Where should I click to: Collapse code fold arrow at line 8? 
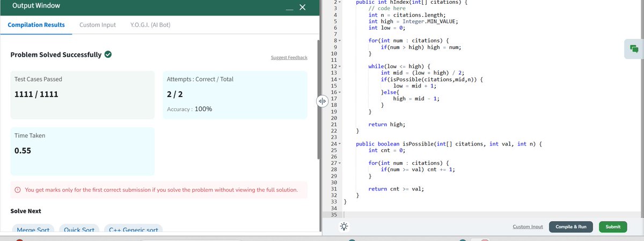coord(341,41)
